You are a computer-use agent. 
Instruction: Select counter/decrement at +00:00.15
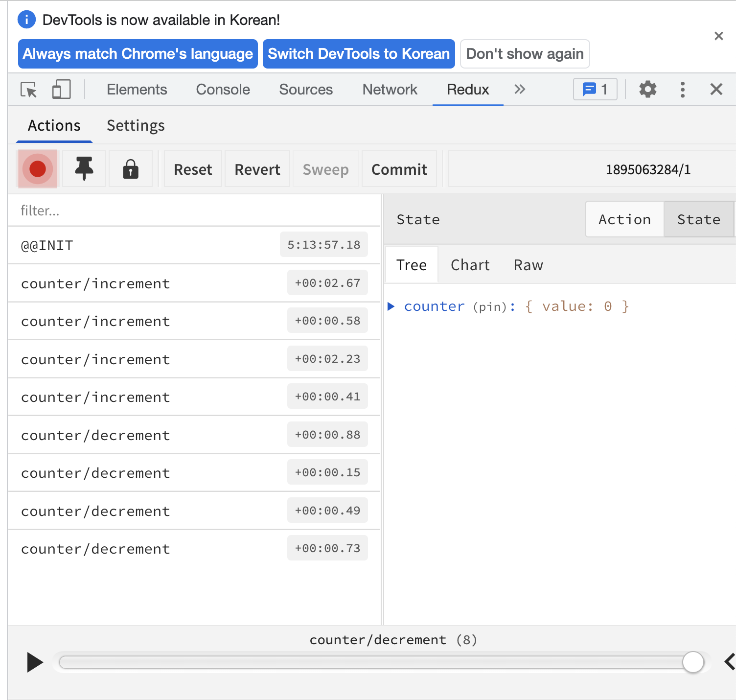[194, 473]
